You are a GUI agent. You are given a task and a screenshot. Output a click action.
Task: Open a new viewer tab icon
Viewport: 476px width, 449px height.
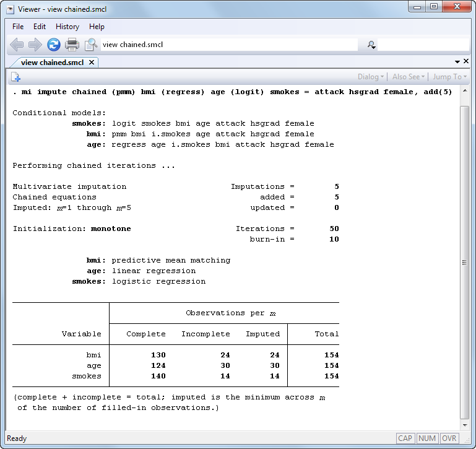point(15,77)
